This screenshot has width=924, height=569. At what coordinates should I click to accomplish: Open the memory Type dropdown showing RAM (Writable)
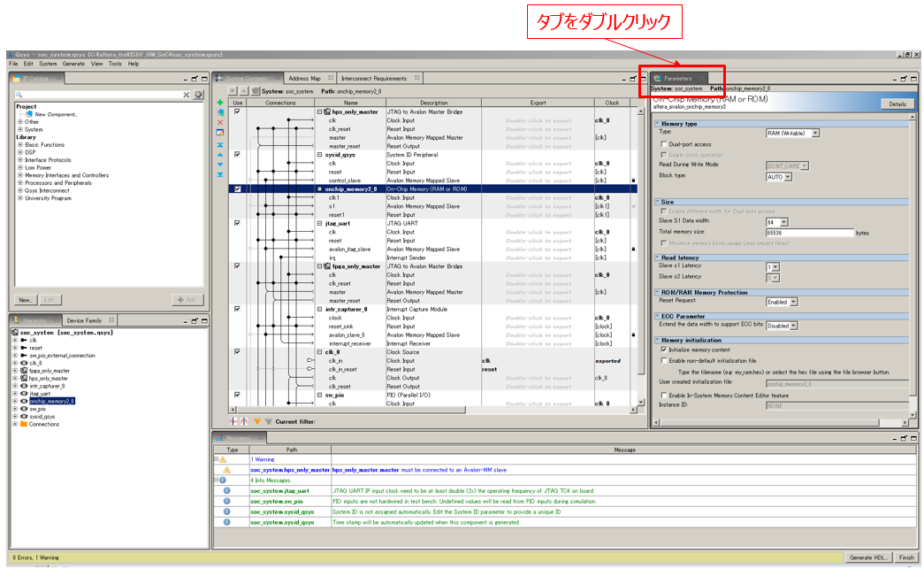(792, 133)
